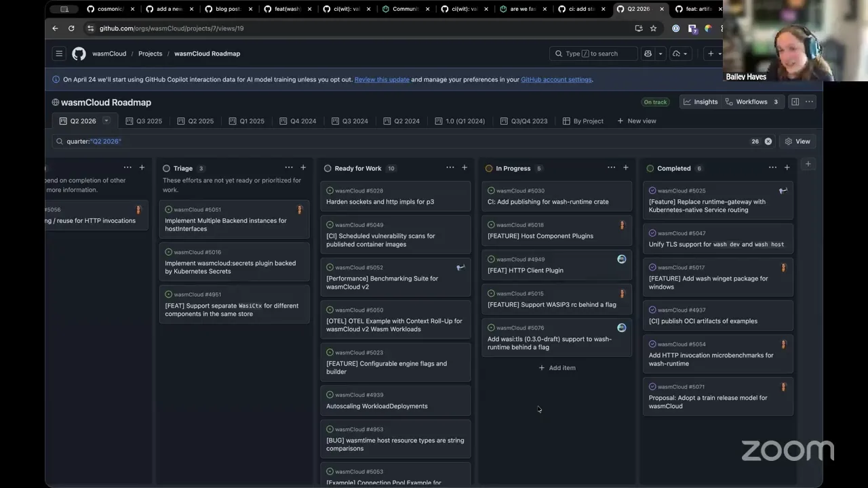The width and height of the screenshot is (868, 488).
Task: Open the View settings button
Action: (797, 141)
